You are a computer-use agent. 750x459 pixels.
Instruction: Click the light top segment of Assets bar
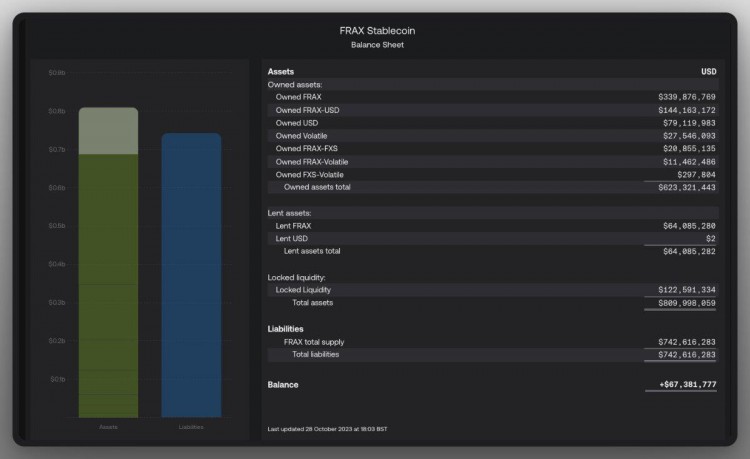click(108, 131)
